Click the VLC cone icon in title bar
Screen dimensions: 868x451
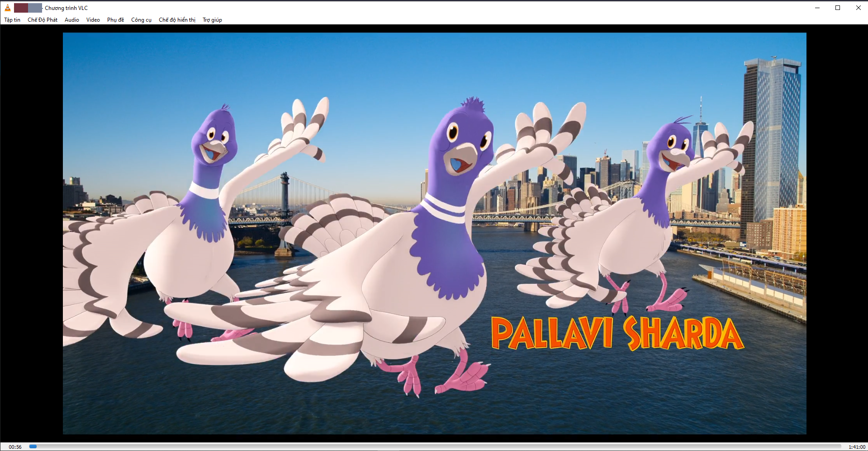point(8,8)
